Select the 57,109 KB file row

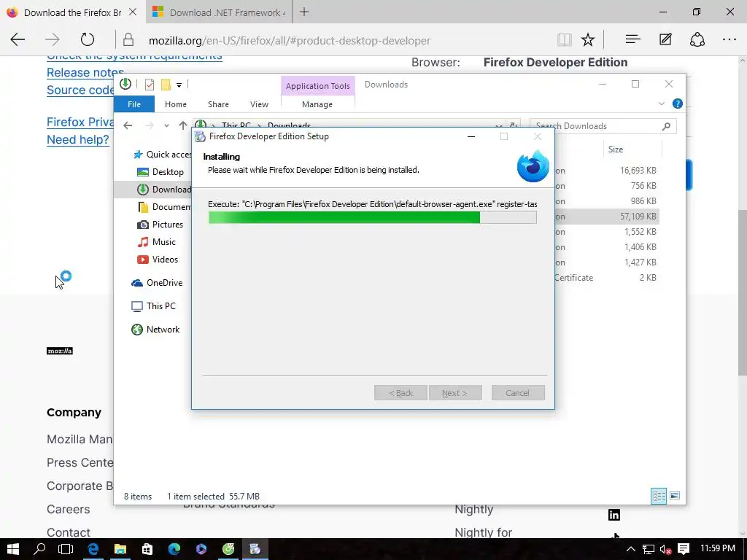606,216
